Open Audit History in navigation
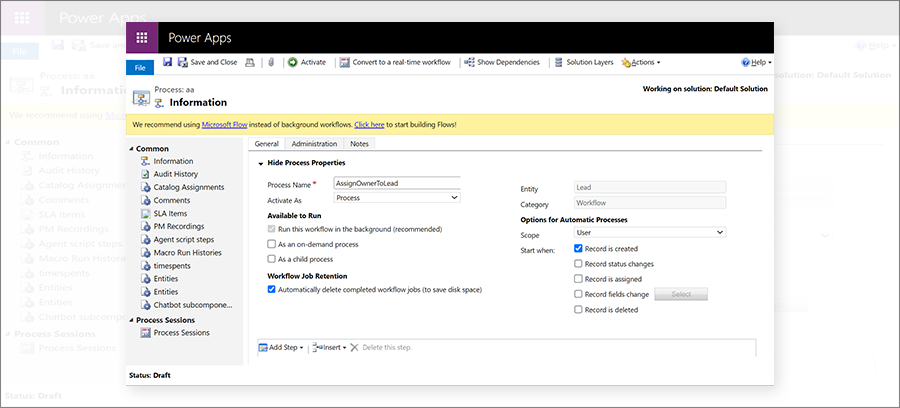The height and width of the screenshot is (408, 900). 176,174
